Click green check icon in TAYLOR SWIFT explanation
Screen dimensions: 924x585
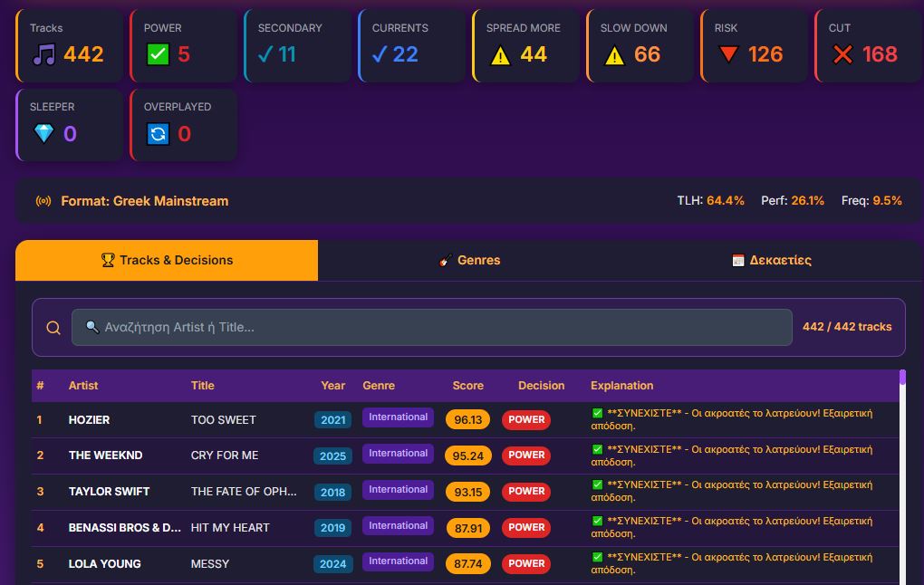point(597,484)
